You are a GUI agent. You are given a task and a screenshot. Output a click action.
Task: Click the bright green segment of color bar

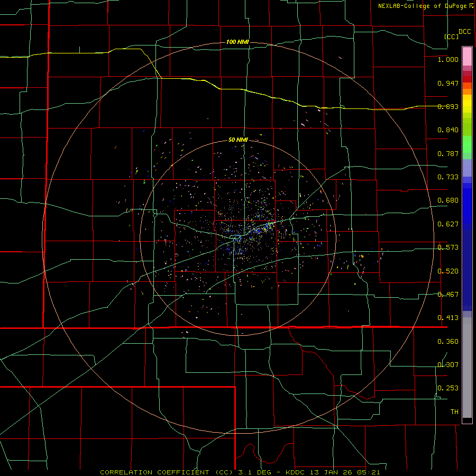[x=467, y=144]
